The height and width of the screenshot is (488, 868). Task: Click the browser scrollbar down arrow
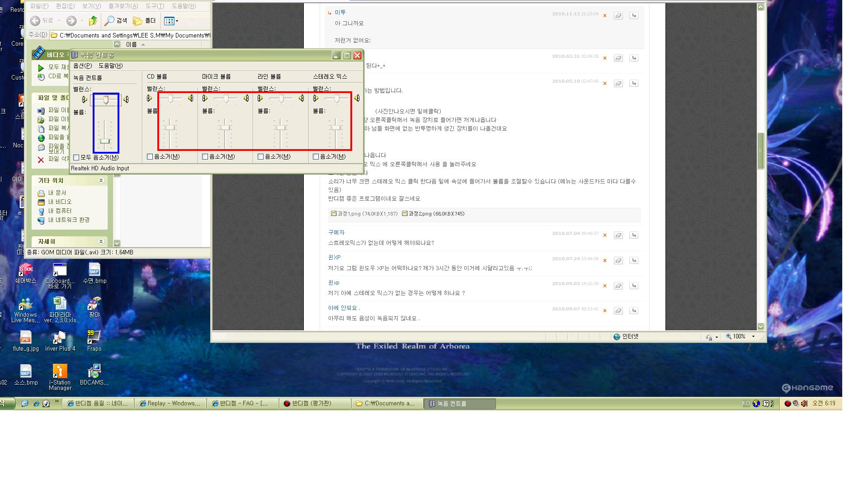click(760, 326)
